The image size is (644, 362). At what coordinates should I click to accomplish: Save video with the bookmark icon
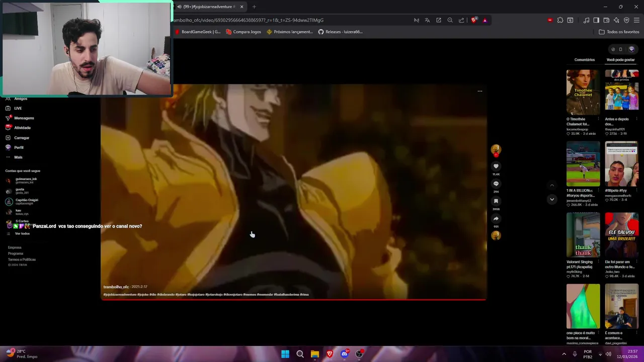pyautogui.click(x=496, y=201)
